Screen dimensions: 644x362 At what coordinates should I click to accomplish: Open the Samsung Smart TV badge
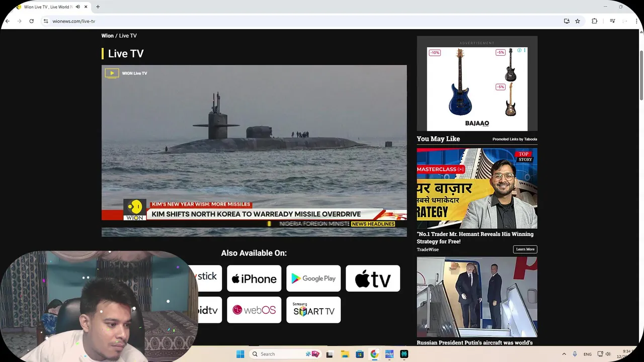point(313,310)
